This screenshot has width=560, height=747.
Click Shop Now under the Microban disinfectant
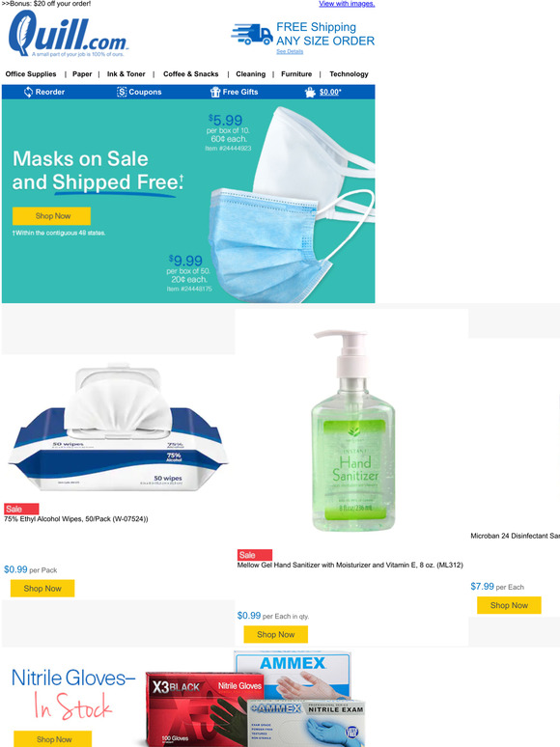pyautogui.click(x=509, y=605)
